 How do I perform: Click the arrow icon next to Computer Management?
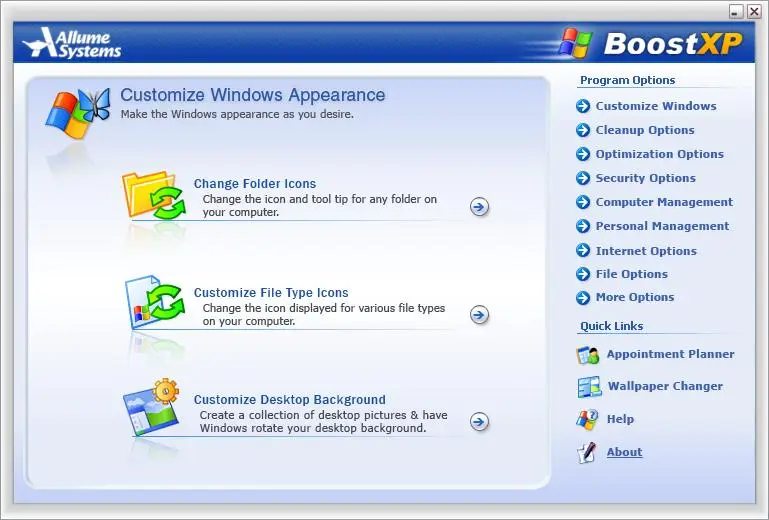tap(583, 202)
